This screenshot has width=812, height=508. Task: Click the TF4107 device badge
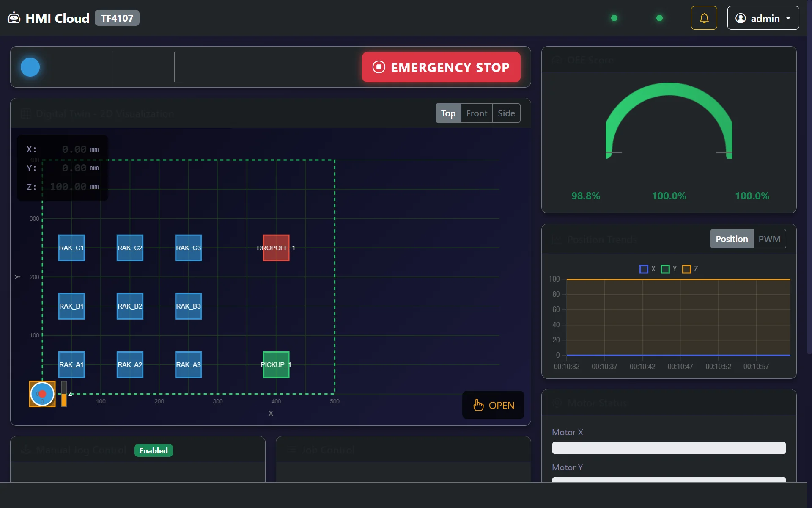click(117, 18)
